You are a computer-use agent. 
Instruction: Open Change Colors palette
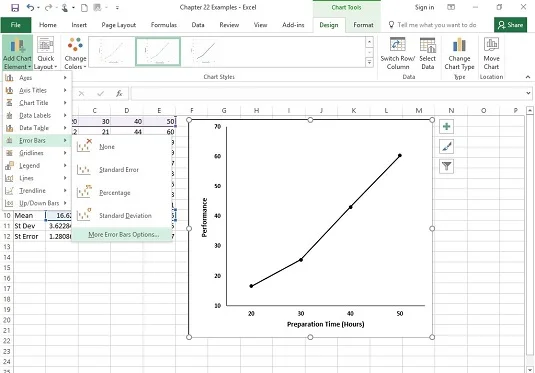[x=75, y=53]
